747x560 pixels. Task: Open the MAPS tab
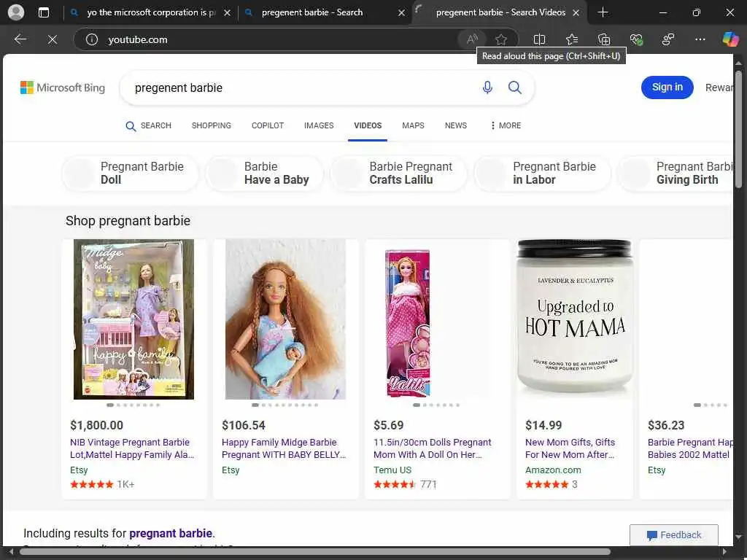click(413, 125)
